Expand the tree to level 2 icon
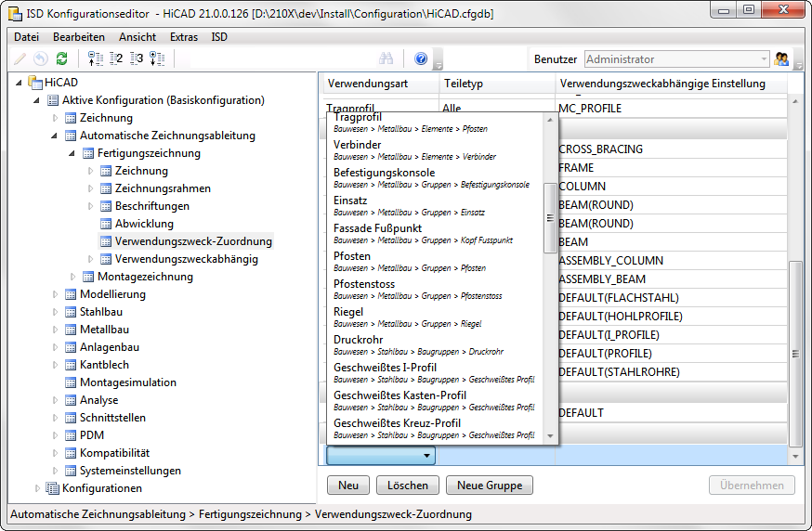Screen dimensions: 812x531 [116, 58]
